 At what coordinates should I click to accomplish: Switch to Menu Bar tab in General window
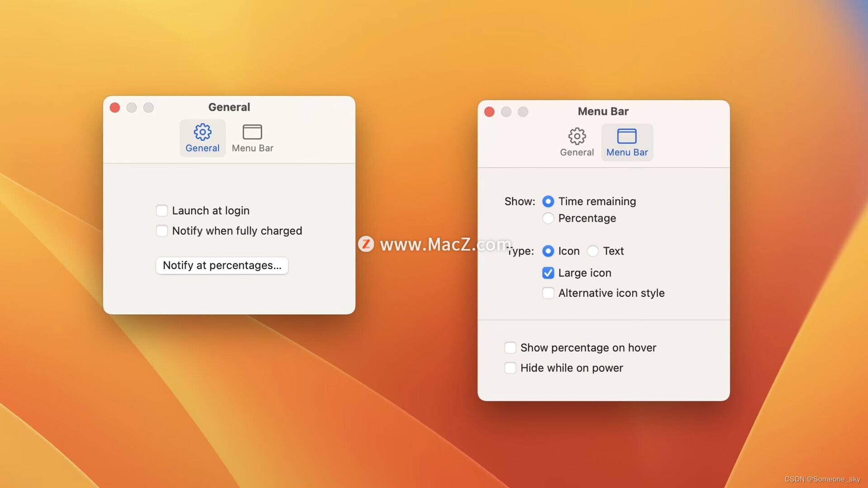(252, 137)
